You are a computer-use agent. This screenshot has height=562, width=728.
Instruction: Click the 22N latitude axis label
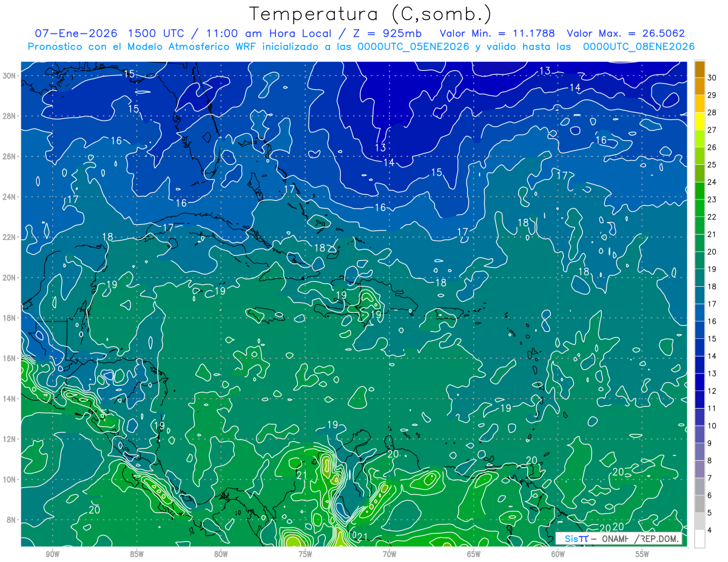(x=10, y=237)
